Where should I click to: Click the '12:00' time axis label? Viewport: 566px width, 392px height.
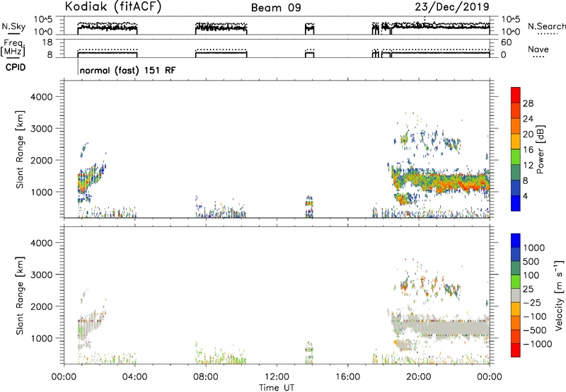(x=277, y=377)
